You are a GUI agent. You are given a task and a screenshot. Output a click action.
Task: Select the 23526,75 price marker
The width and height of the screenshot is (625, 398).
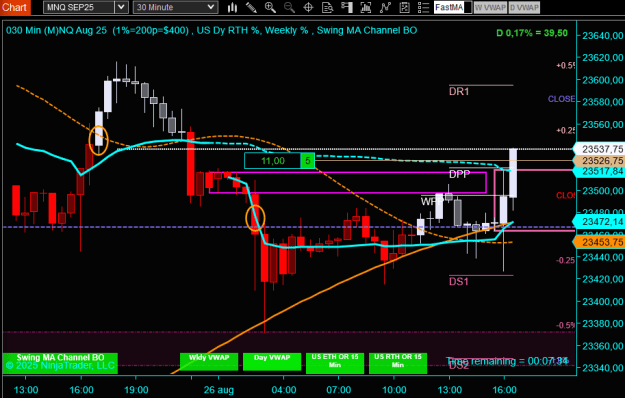coord(599,161)
